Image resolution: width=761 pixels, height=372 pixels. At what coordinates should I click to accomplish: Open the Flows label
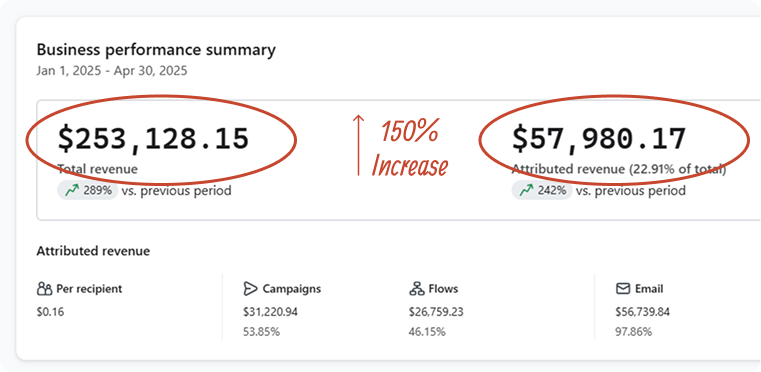click(x=443, y=289)
